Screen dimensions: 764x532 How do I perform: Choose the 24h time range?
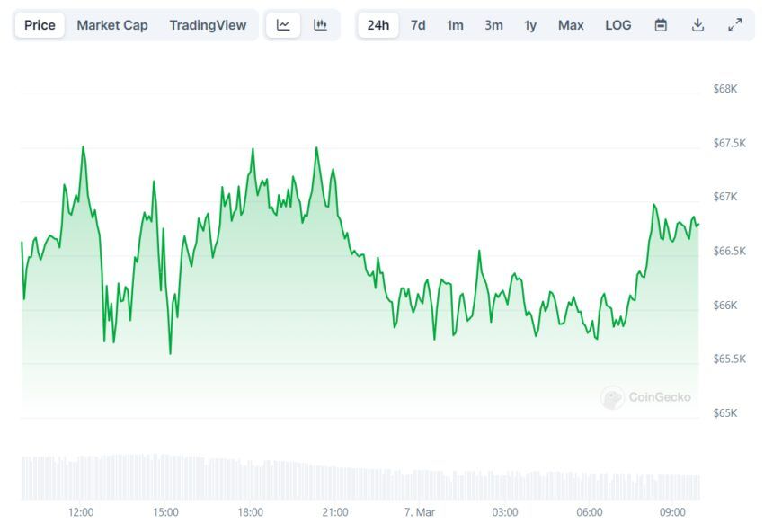(378, 25)
